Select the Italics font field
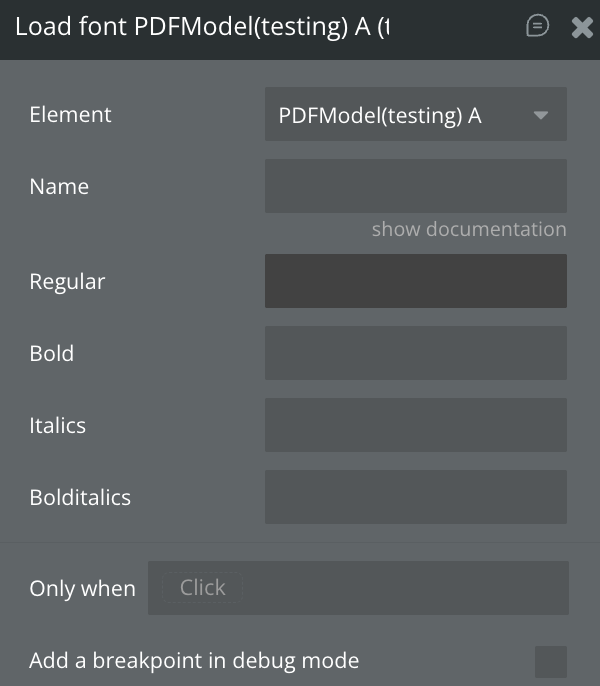Viewport: 600px width, 686px height. (x=415, y=425)
